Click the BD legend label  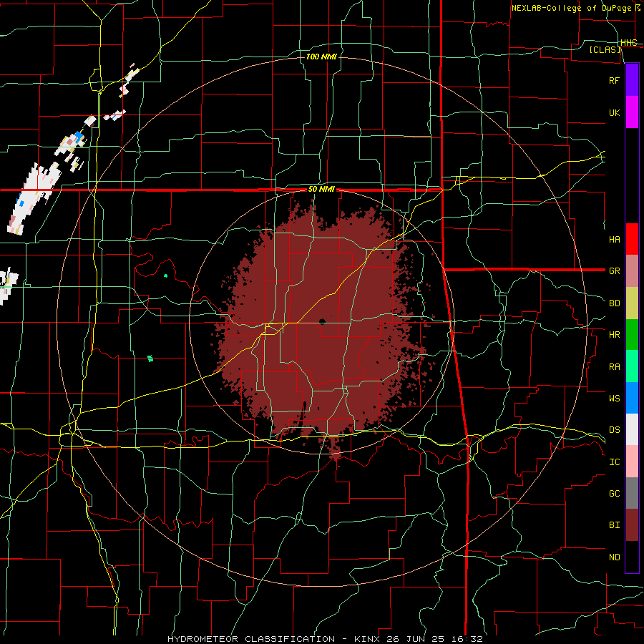(614, 303)
